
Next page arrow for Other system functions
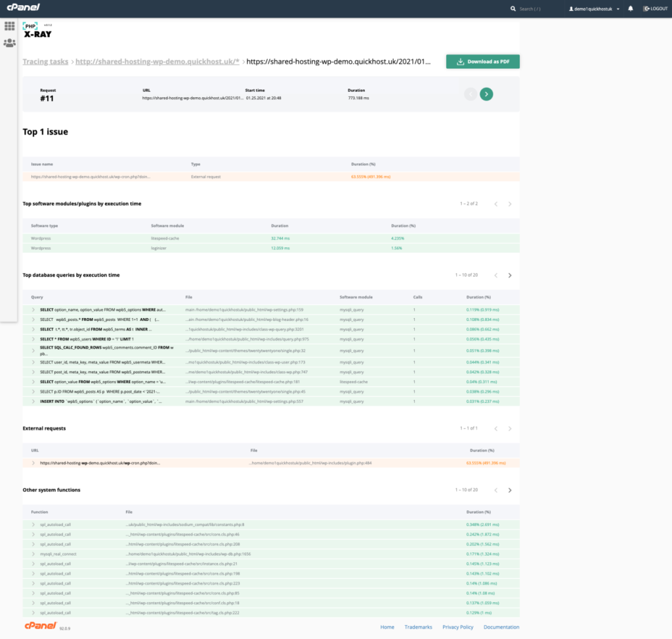(510, 490)
